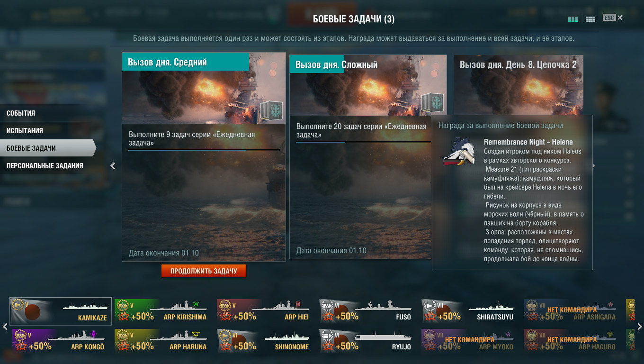Screen dimensions: 644x364
Task: Select Kamikaze ship in carousel
Action: pos(61,311)
